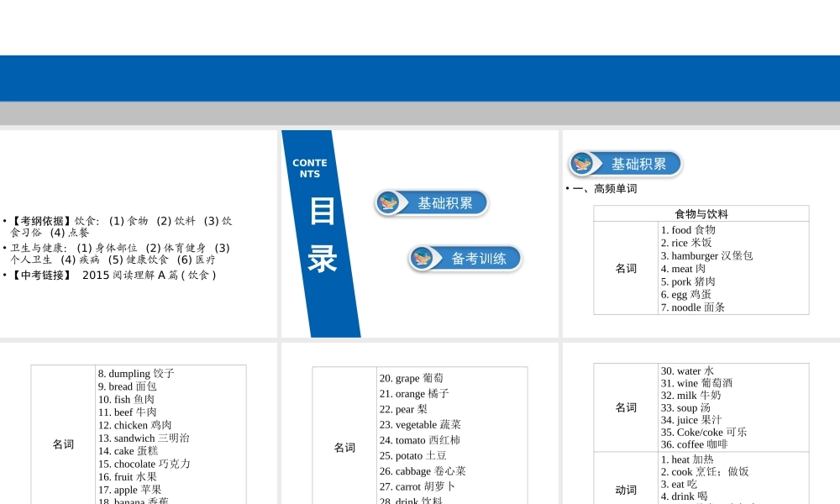
Task: Select the entry 27. carrot 胡萝卜
Action: (417, 487)
